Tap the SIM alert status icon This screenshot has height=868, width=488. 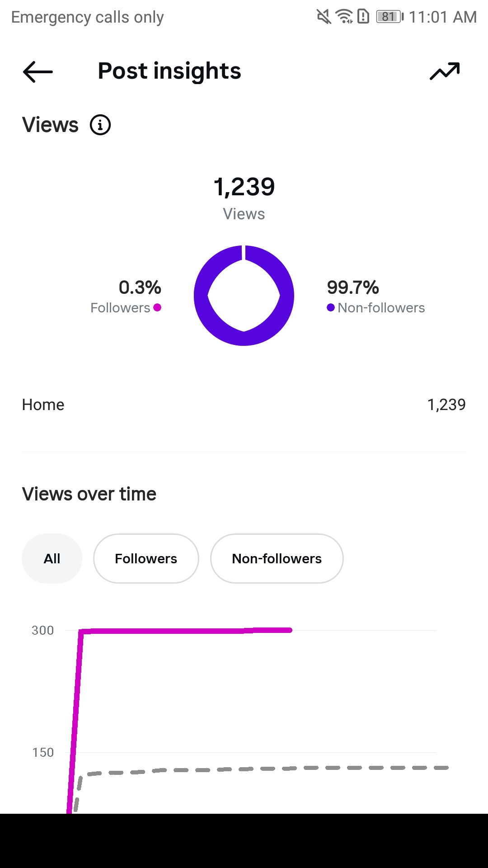(363, 17)
